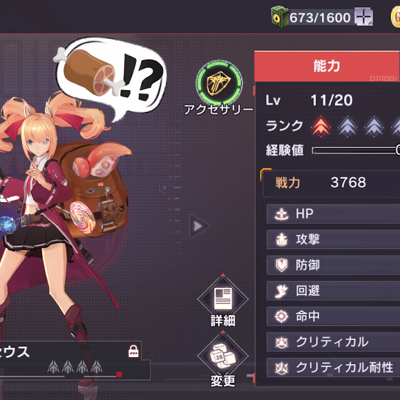400x400 pixels.
Task: Open the アクセサリー accessory slot
Action: [219, 83]
